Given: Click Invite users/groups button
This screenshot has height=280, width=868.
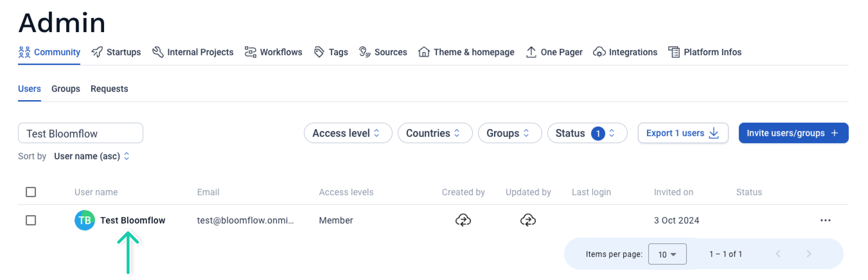Looking at the screenshot, I should pyautogui.click(x=793, y=133).
